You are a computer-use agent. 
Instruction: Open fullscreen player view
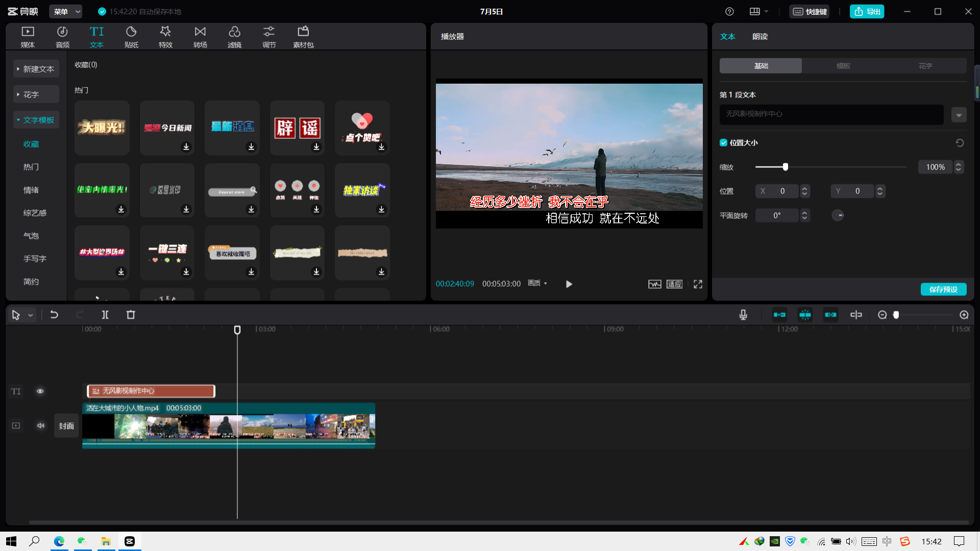(698, 284)
